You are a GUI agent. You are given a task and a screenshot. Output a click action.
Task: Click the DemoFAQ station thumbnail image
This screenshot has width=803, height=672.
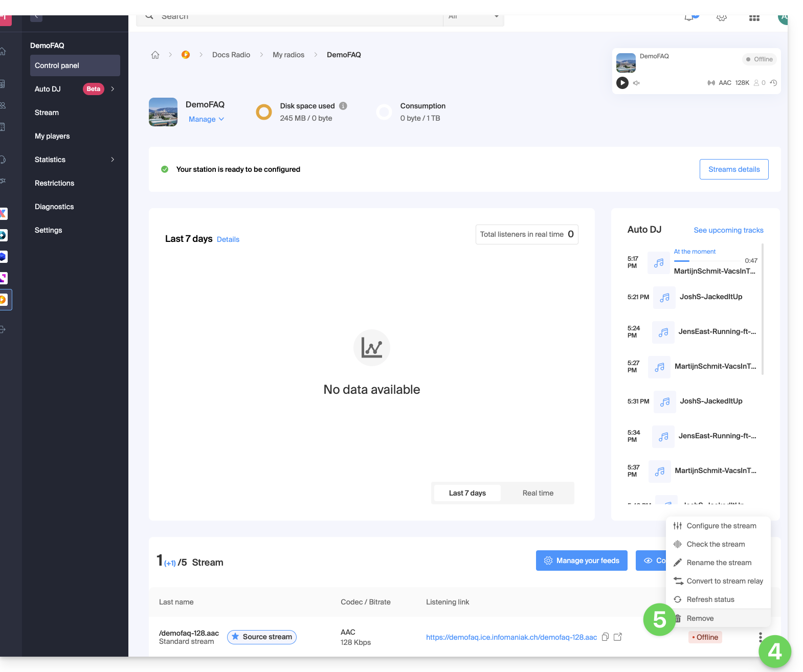[x=163, y=112]
